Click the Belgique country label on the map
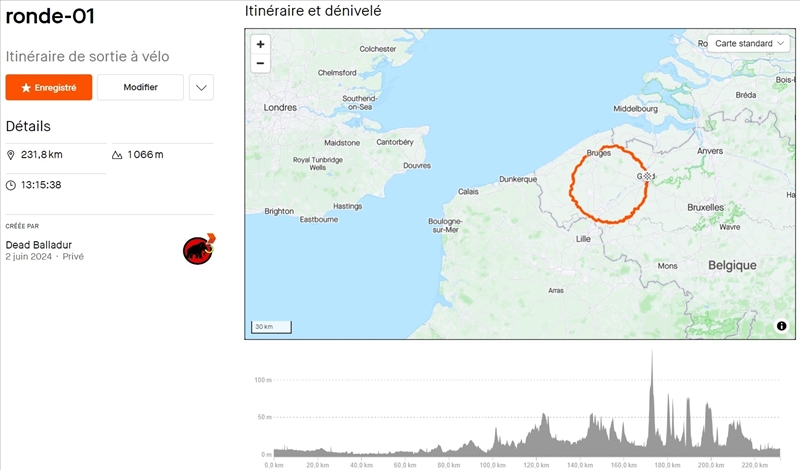The height and width of the screenshot is (470, 800). click(732, 265)
